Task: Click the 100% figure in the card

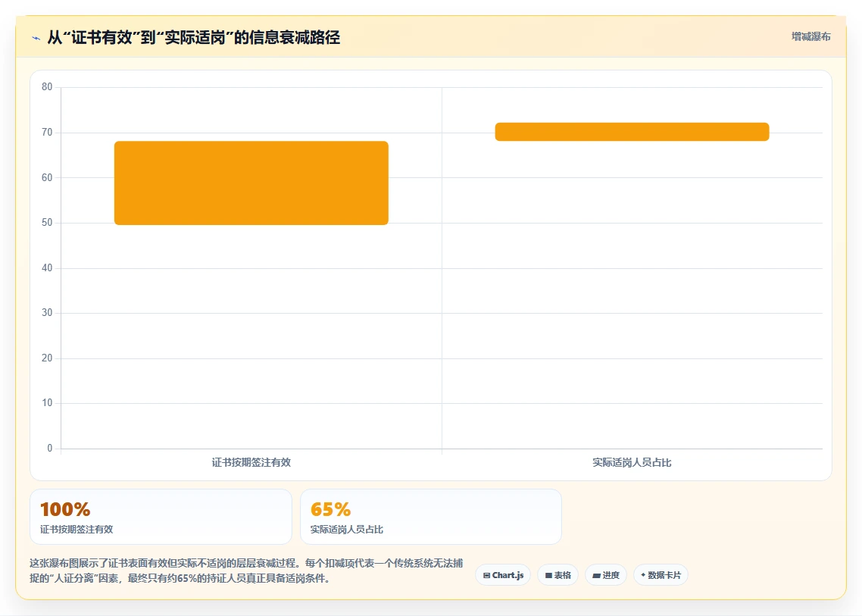Action: click(x=65, y=509)
